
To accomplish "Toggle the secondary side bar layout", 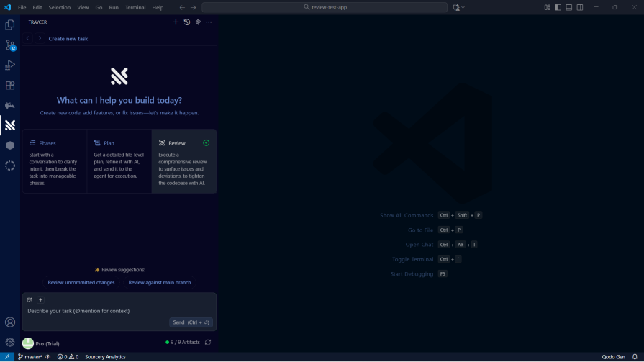I will tap(579, 7).
